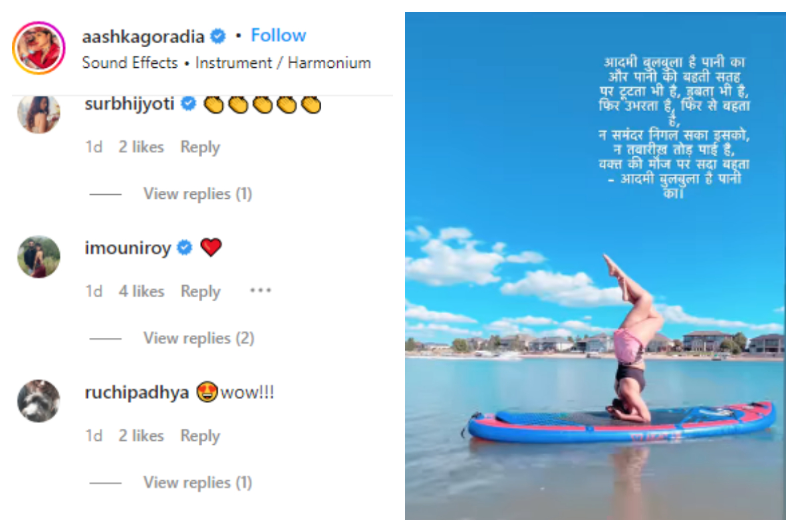Open surbhijyoti's profile avatar
The image size is (798, 532).
coord(39,114)
